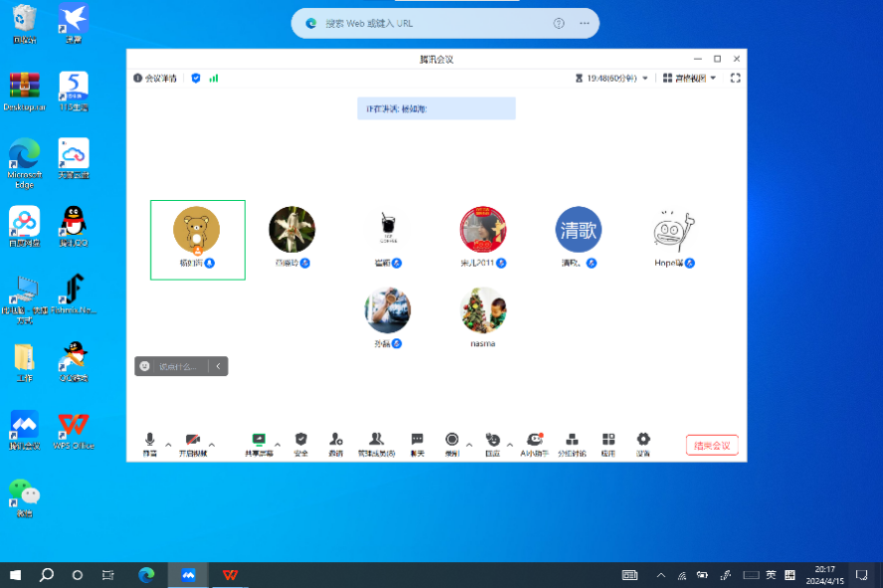Select the 清歌 participant avatar
This screenshot has height=588, width=883.
pyautogui.click(x=578, y=229)
